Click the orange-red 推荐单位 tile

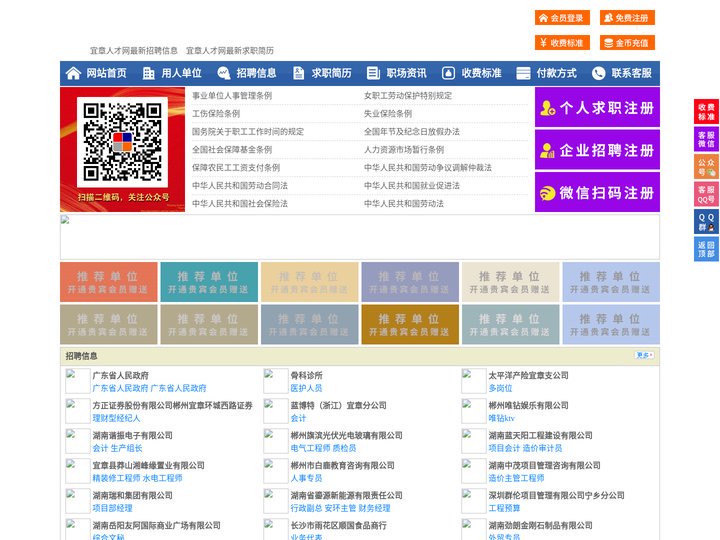[108, 282]
